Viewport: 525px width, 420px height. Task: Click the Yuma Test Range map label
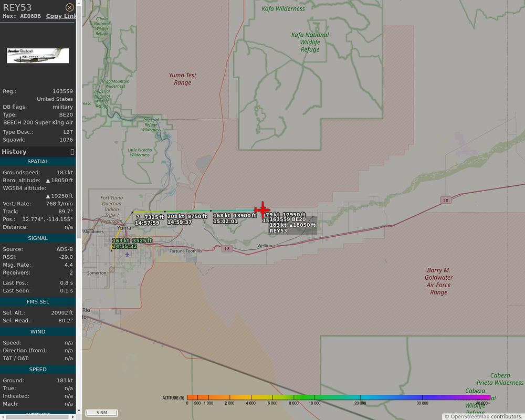click(183, 79)
